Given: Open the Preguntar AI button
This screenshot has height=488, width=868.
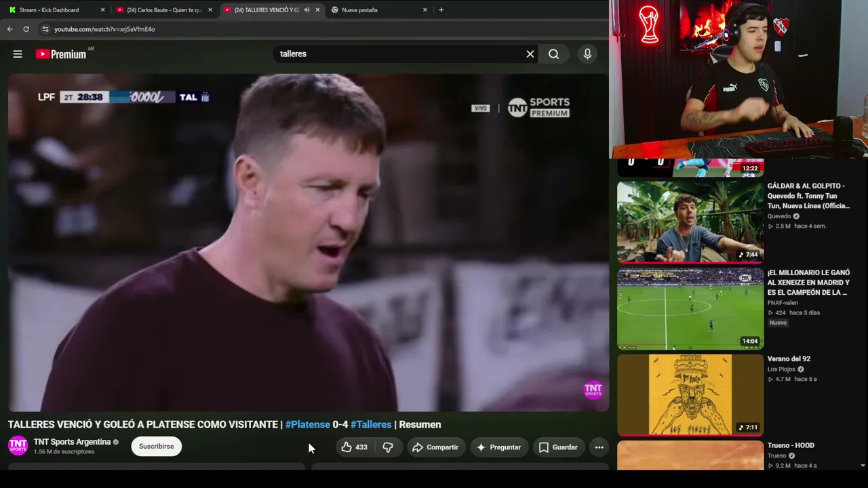Looking at the screenshot, I should coord(499,447).
